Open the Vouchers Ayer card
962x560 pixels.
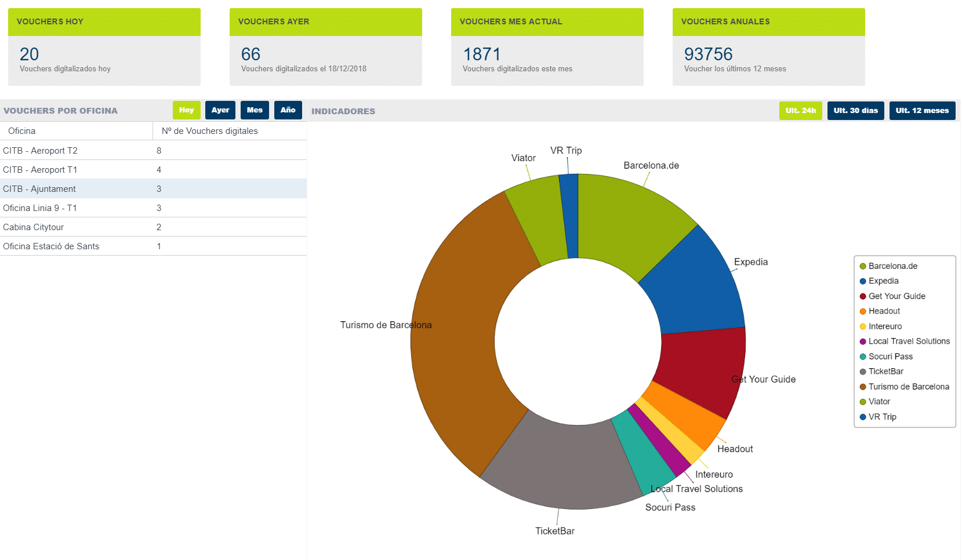pos(326,47)
